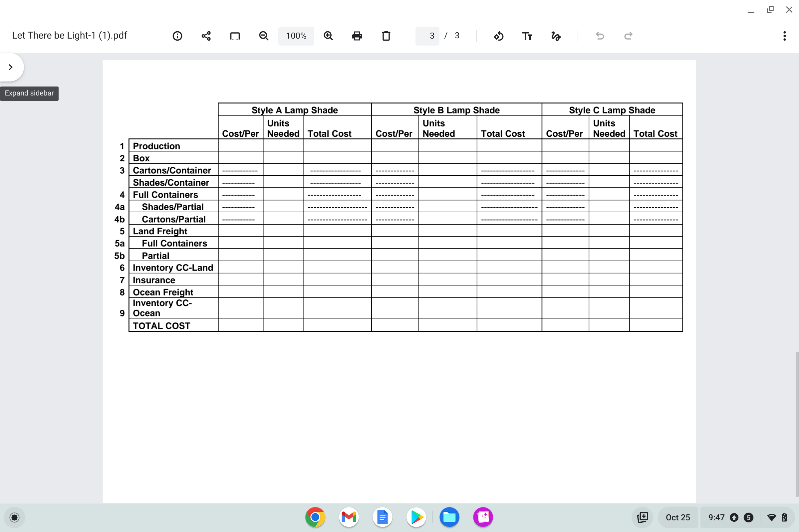Open the Oct 25 date calendar

[x=677, y=517]
